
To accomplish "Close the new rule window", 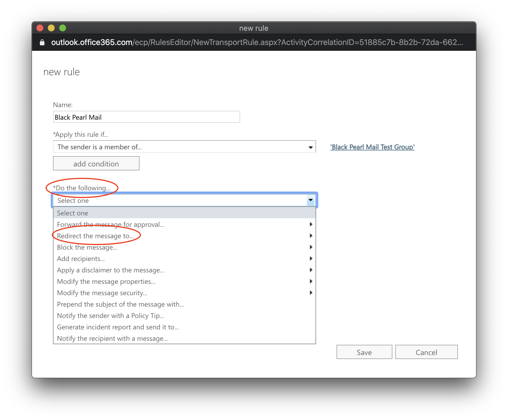I will pos(40,28).
